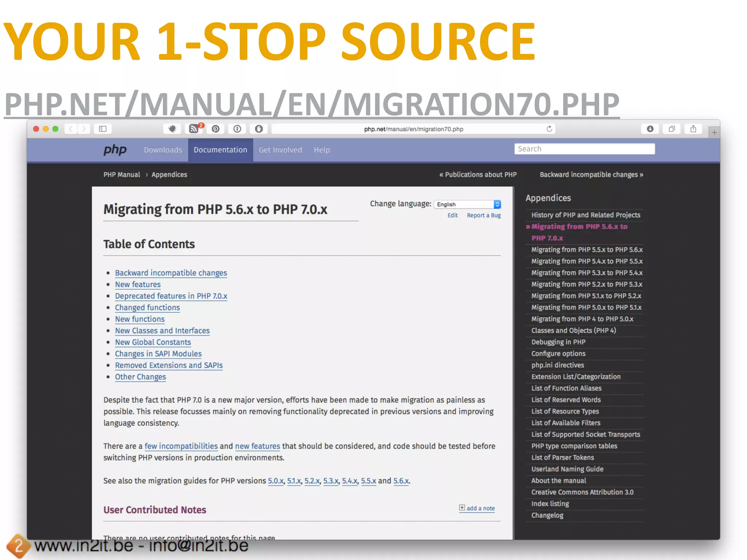Open the Get Involved menu
This screenshot has height=560, width=747.
point(280,150)
